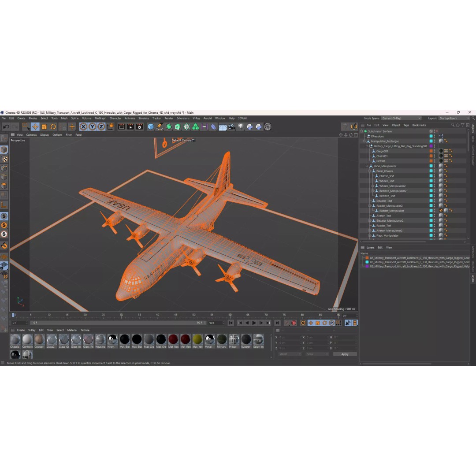Click the Apply button

(x=345, y=354)
